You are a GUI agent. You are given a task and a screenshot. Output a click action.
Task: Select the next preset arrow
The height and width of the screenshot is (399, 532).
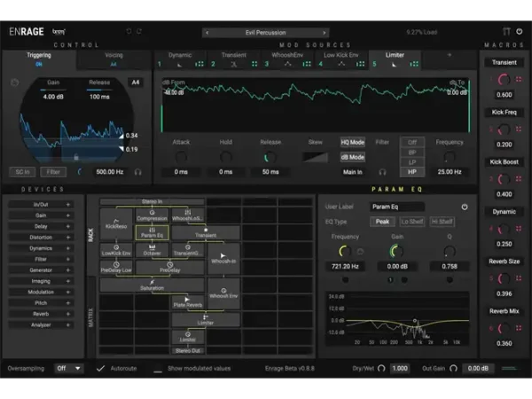[x=325, y=33]
